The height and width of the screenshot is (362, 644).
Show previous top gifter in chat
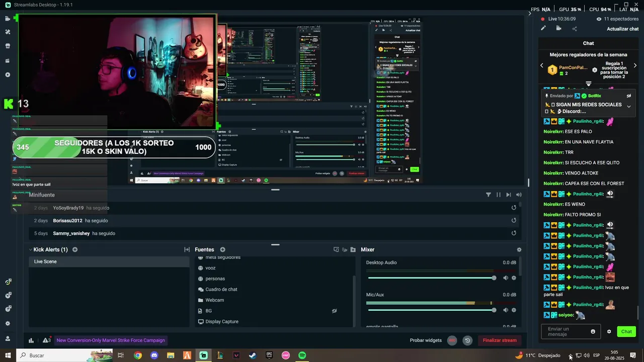[542, 65]
